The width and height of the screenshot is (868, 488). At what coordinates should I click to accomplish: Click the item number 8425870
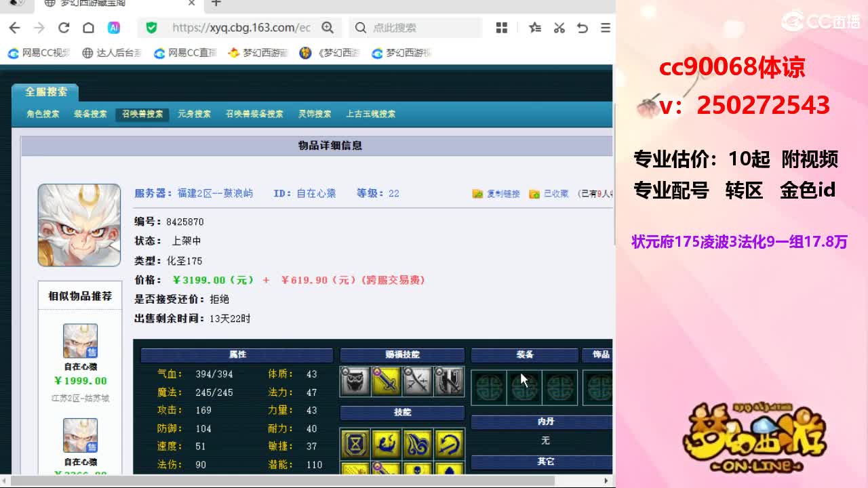[x=185, y=222]
